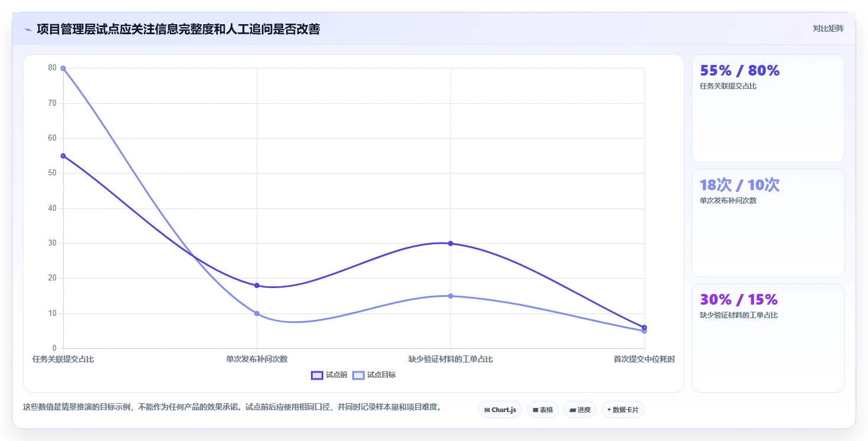Viewport: 868px width, 441px height.
Task: Click the x-axis label 单次发布补问次数
Action: tap(257, 359)
